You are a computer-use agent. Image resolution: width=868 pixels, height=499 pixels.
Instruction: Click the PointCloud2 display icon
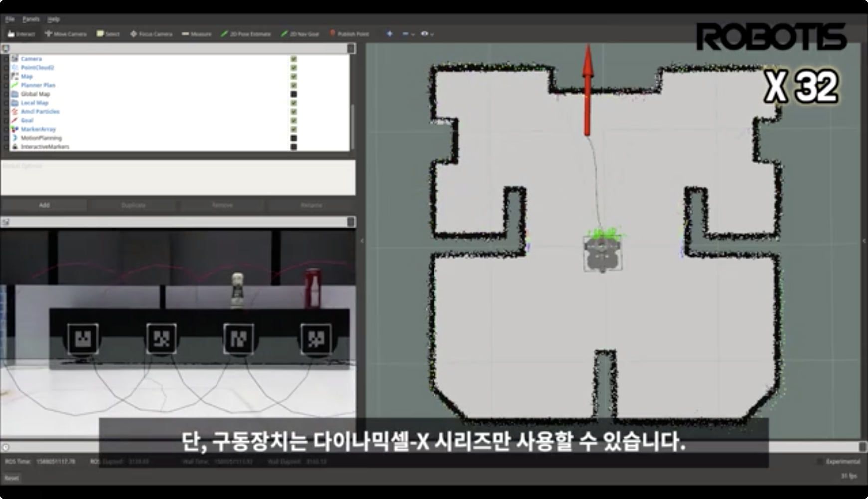[x=15, y=67]
